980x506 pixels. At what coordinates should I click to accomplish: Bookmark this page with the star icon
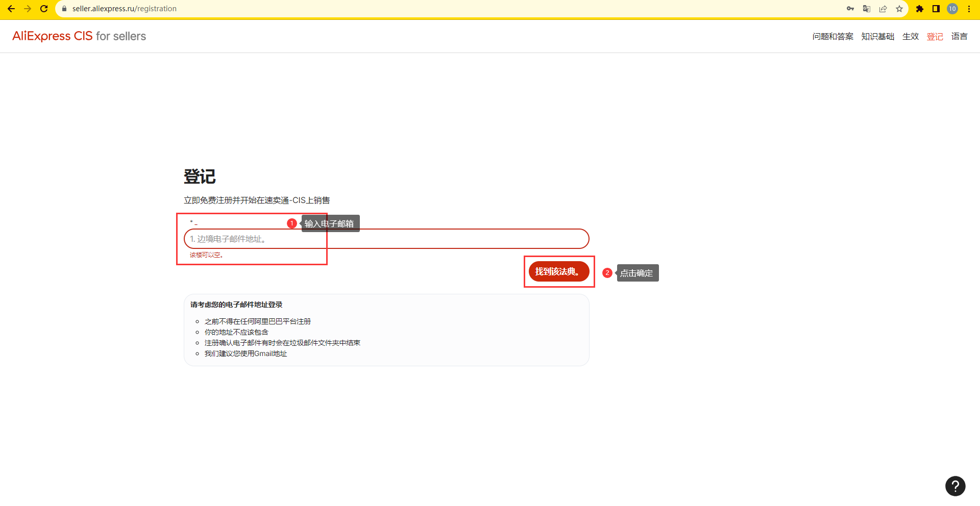[899, 9]
